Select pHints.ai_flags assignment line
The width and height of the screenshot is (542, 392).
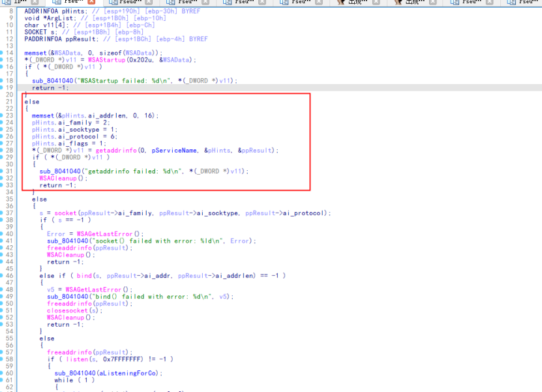[x=69, y=143]
